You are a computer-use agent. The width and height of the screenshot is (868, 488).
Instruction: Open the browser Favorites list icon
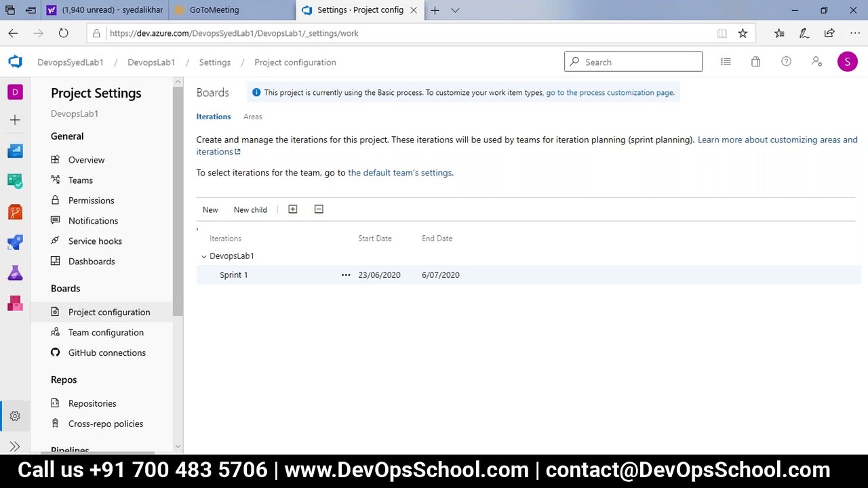pyautogui.click(x=779, y=33)
